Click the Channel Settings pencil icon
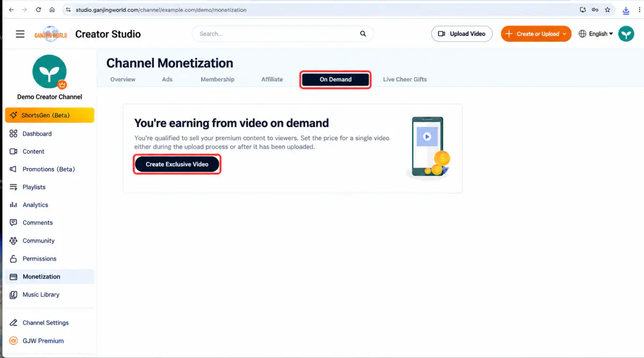This screenshot has width=644, height=358. point(13,323)
